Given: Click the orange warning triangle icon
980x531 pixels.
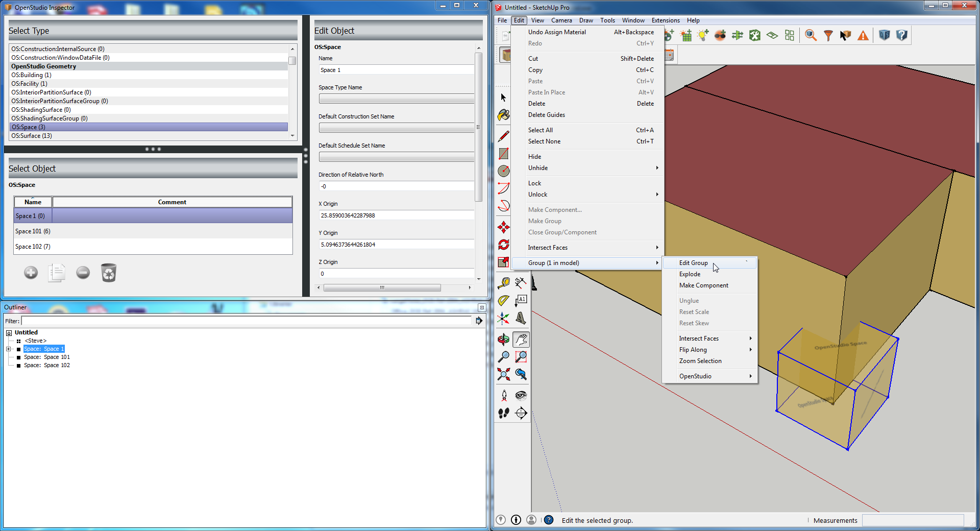Looking at the screenshot, I should (x=863, y=35).
